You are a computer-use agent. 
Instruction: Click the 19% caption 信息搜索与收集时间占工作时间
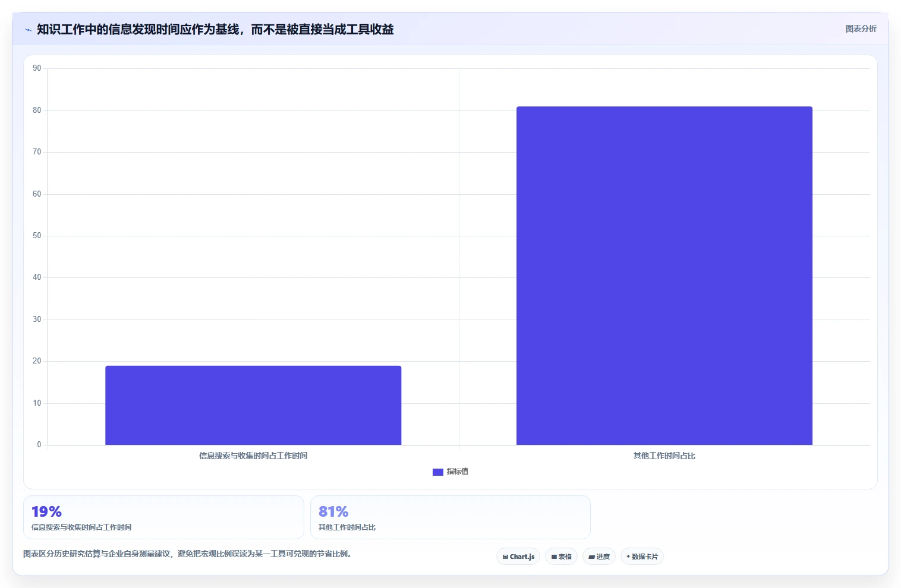81,527
